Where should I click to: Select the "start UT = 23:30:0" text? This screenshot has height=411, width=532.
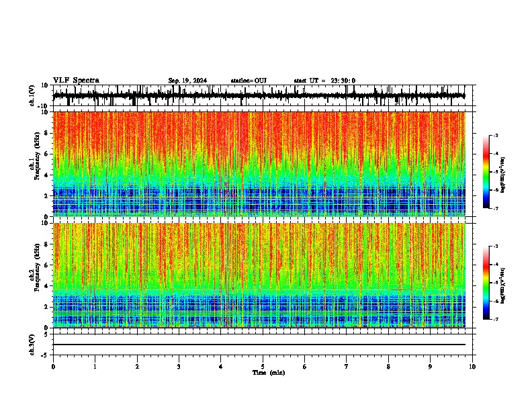tap(324, 81)
